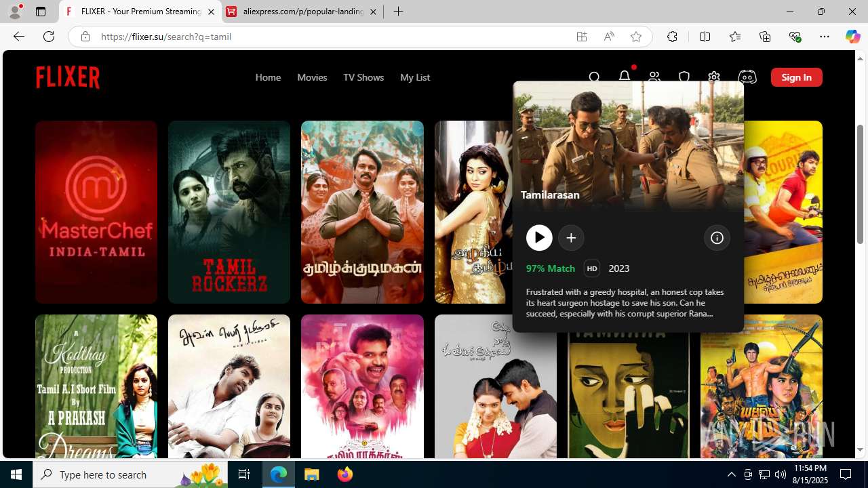
Task: Open My List page
Action: (415, 77)
